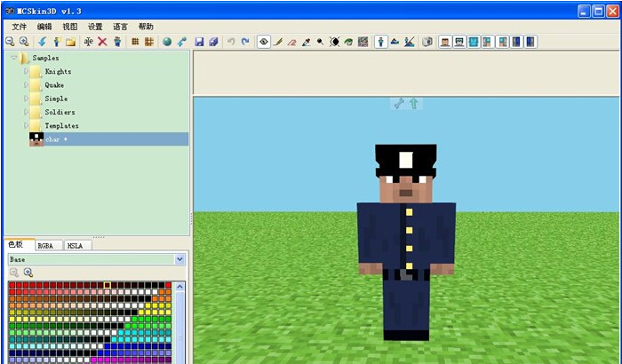Toggle the eye view mode button
This screenshot has width=622, height=364.
tap(263, 42)
